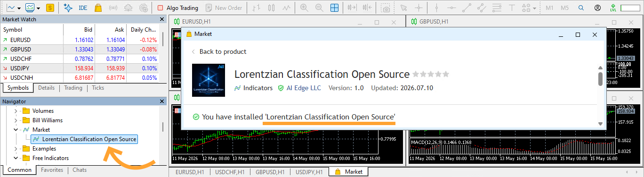The height and width of the screenshot is (177, 644).
Task: Launch the IDE MetaEditor button
Action: pyautogui.click(x=83, y=8)
